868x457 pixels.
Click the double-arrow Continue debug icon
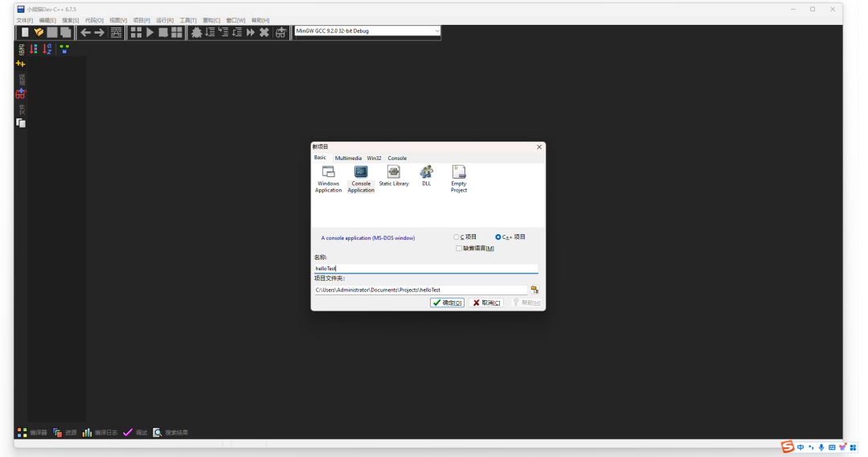click(250, 33)
